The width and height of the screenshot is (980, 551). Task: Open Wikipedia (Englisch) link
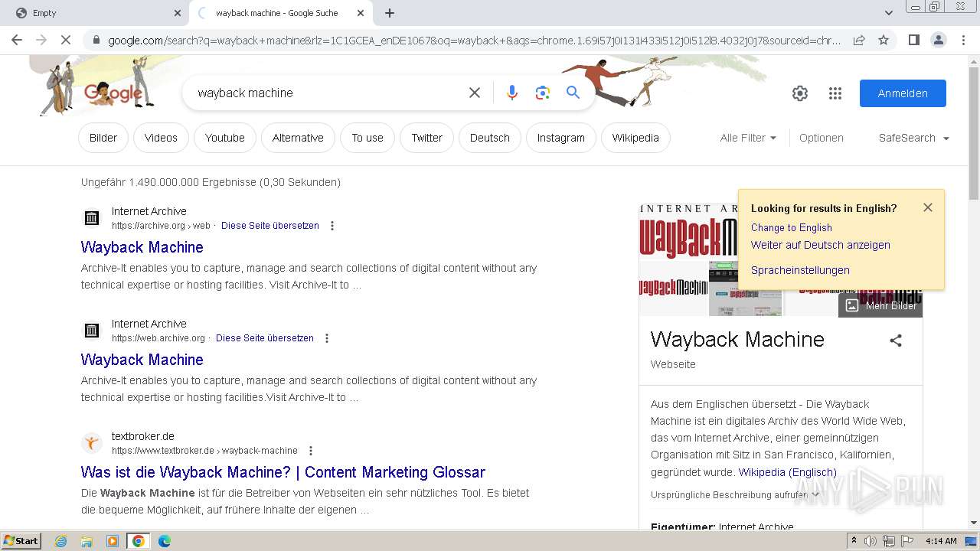[788, 472]
